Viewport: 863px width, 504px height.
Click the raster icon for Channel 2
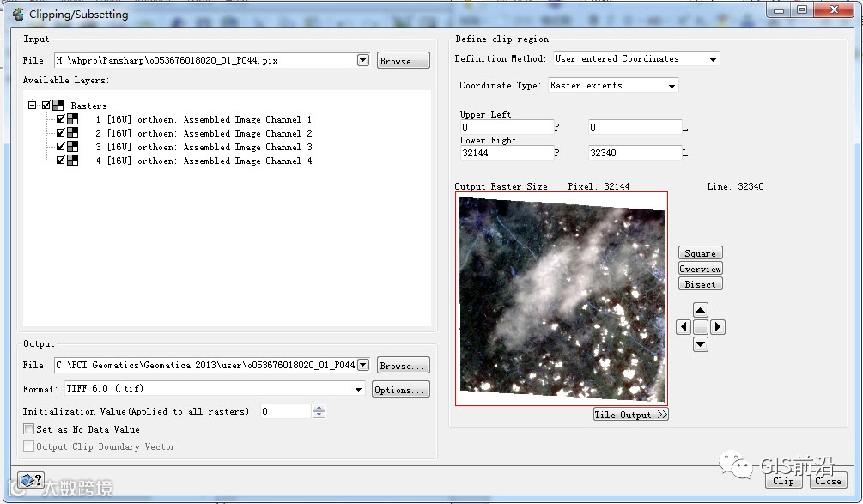(73, 132)
